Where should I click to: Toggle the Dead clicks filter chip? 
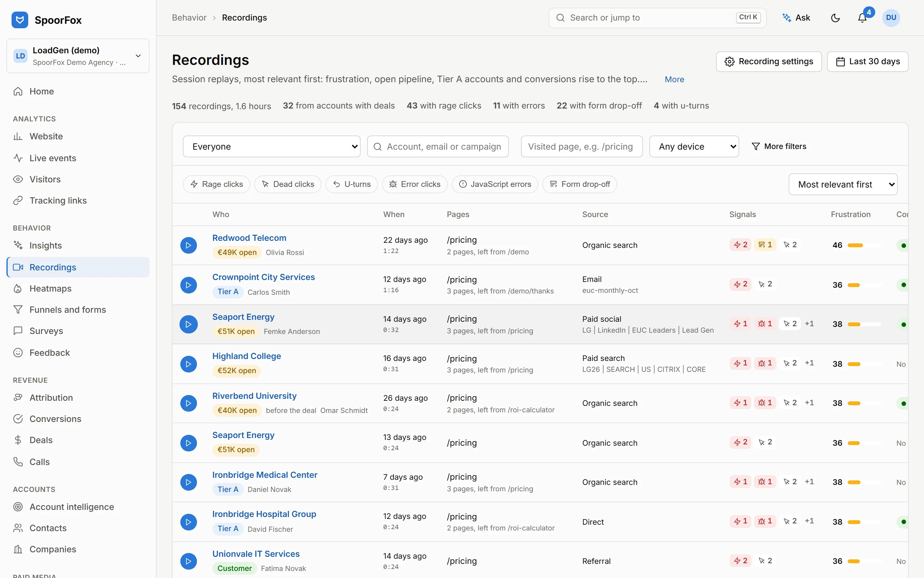coord(288,184)
